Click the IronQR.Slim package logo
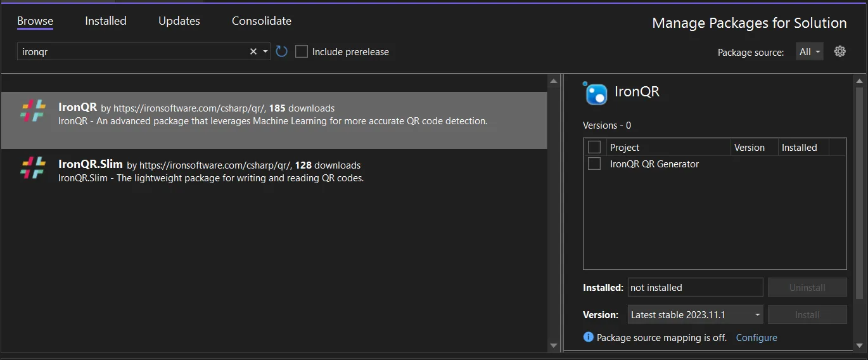Viewport: 868px width, 360px height. tap(33, 168)
